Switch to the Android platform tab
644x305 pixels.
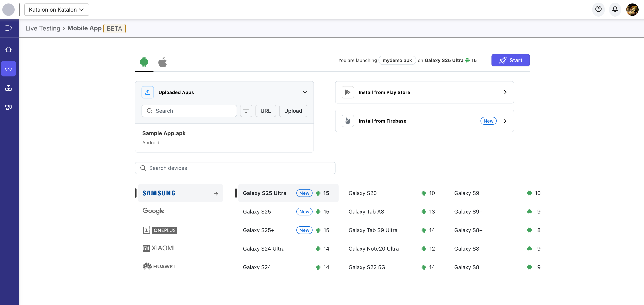(144, 62)
